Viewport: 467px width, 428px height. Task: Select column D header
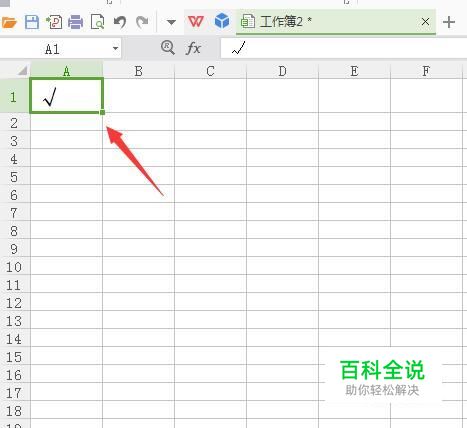282,71
